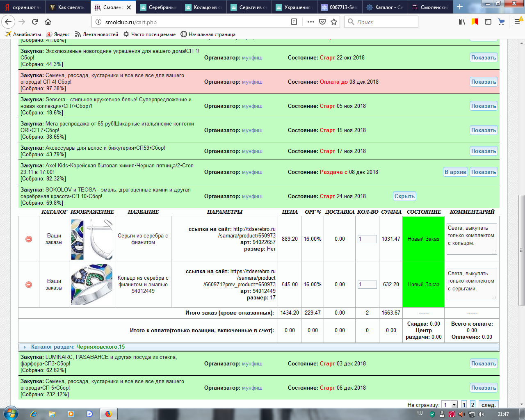The height and width of the screenshot is (420, 525).
Task: Switch to the Украшения tab
Action: coord(294,7)
